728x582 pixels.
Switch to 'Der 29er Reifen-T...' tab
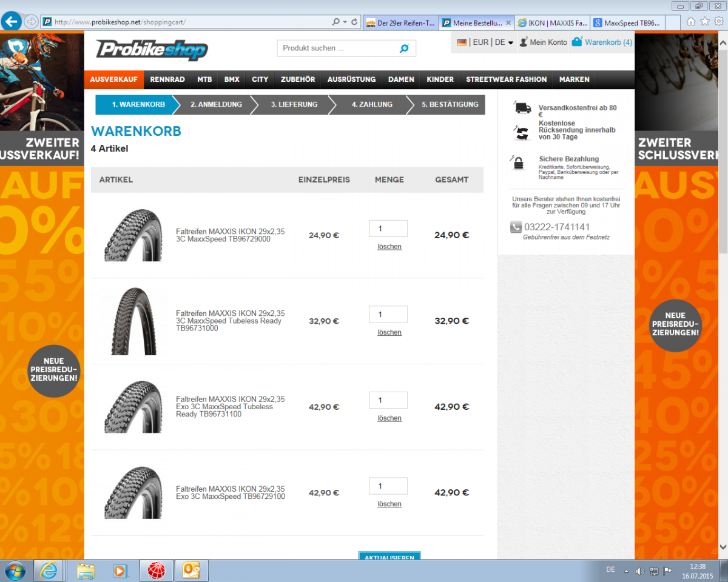point(401,23)
